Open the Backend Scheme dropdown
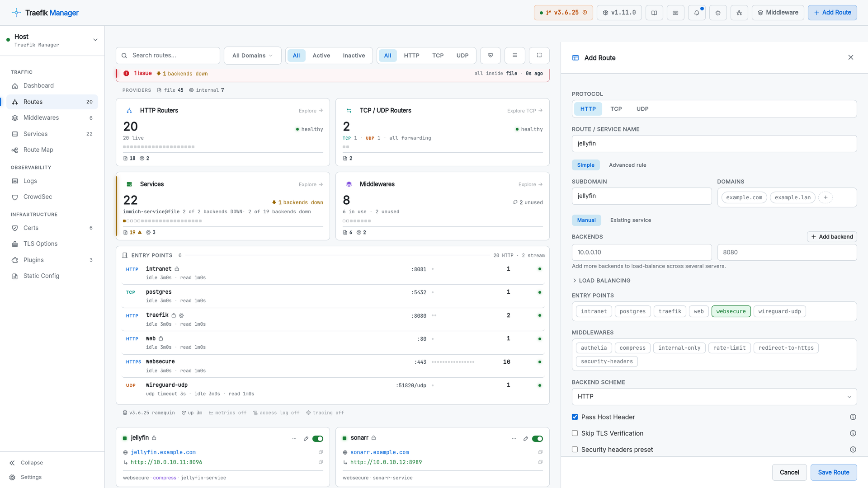Viewport: 868px width, 488px height. coord(714,396)
